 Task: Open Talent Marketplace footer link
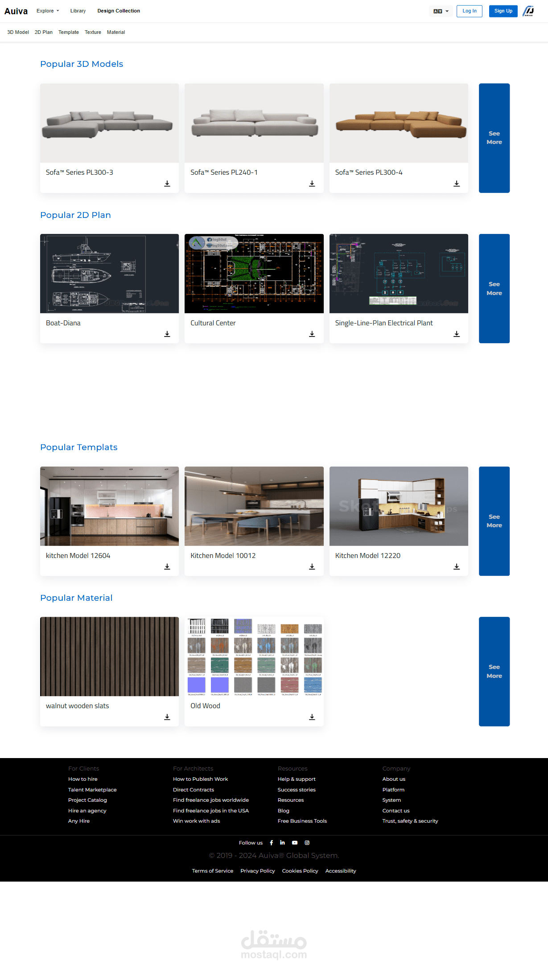92,790
